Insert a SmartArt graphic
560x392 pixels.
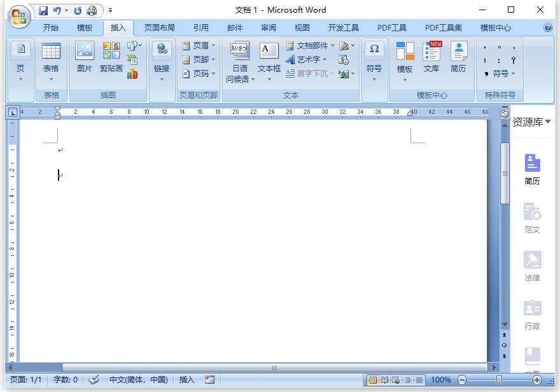point(132,59)
